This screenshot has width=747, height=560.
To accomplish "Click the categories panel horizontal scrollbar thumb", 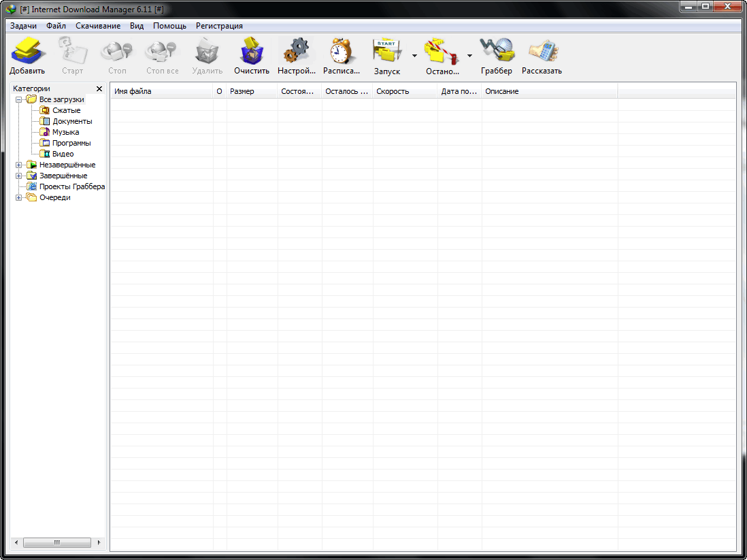I will point(57,542).
